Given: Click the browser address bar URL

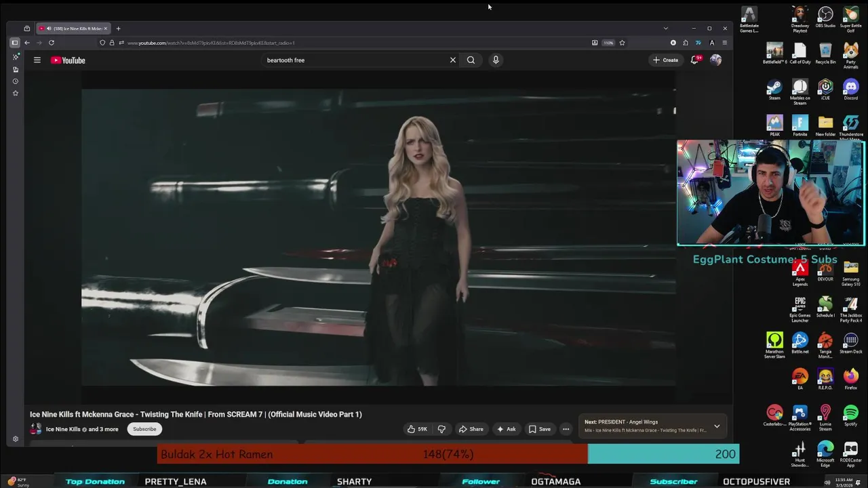Looking at the screenshot, I should pyautogui.click(x=211, y=43).
